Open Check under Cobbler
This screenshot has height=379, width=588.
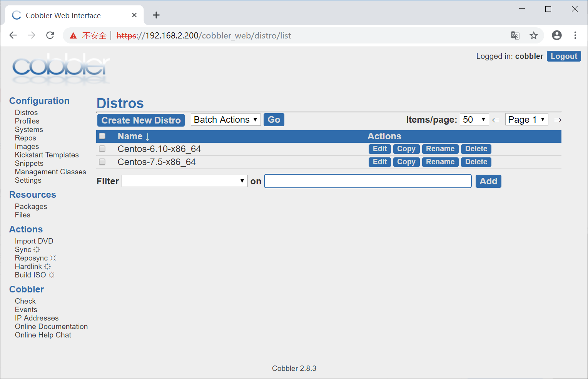(x=25, y=301)
